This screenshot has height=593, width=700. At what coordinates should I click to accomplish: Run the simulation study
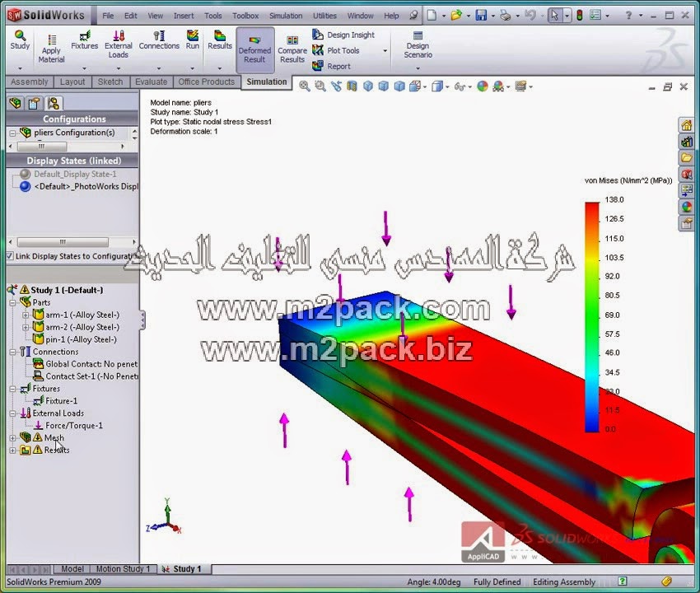193,40
